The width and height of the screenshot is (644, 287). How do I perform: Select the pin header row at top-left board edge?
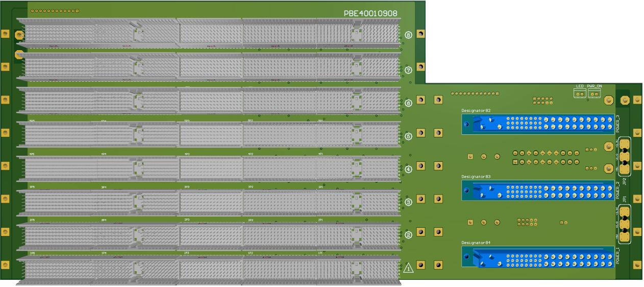pyautogui.click(x=55, y=10)
